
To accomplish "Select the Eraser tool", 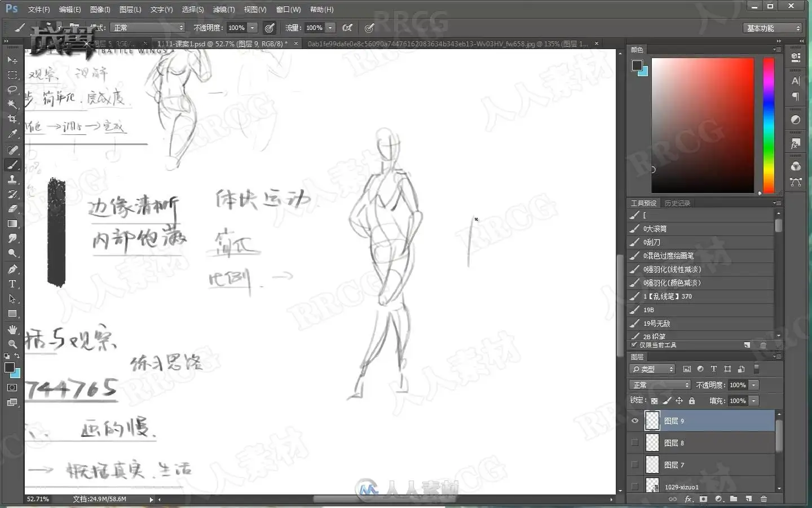I will [12, 209].
